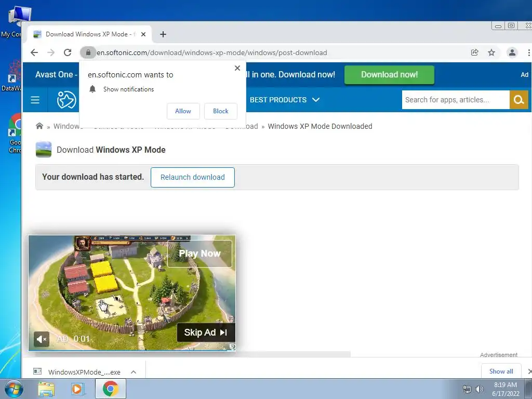Screen dimensions: 532x399
Task: Click the share page icon
Action: coord(475,52)
